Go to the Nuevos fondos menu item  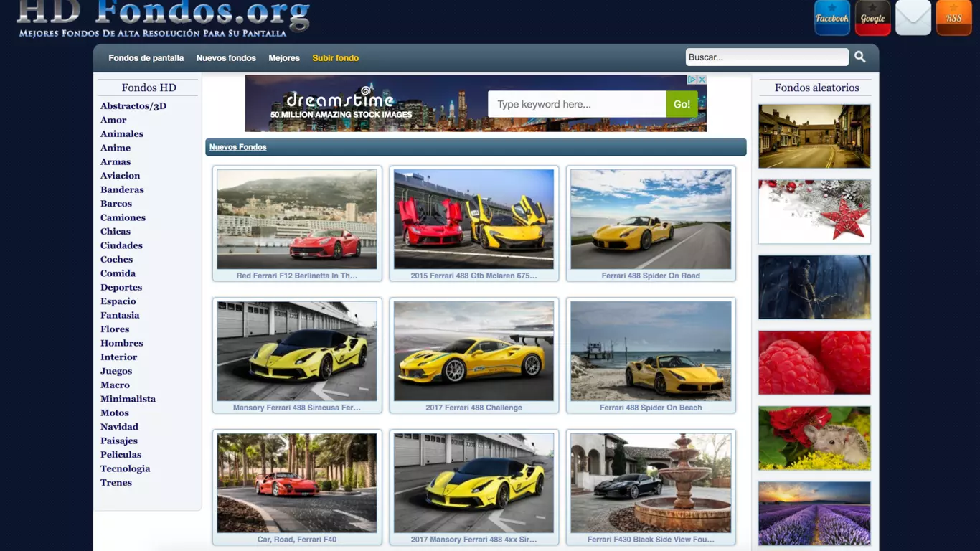[x=226, y=58]
